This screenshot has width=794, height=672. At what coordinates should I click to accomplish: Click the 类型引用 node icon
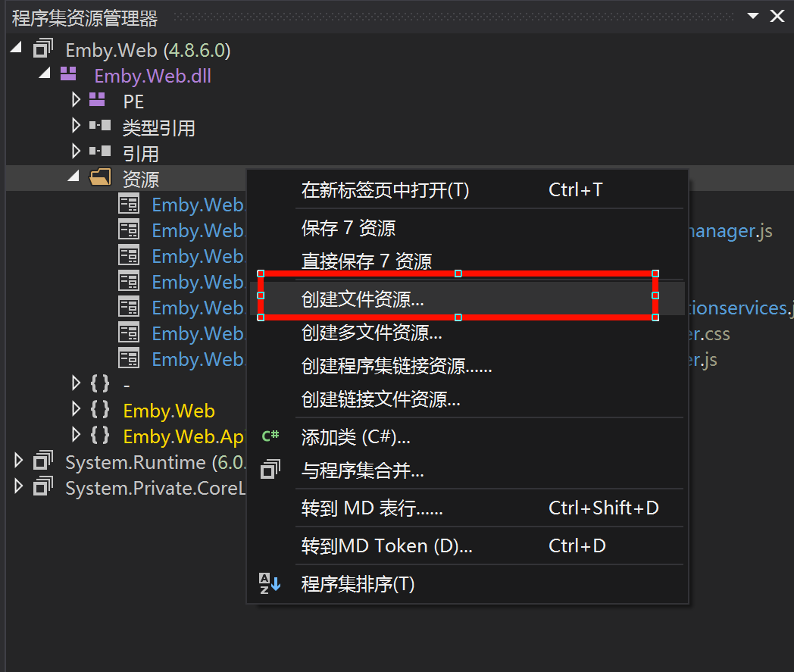coord(100,127)
